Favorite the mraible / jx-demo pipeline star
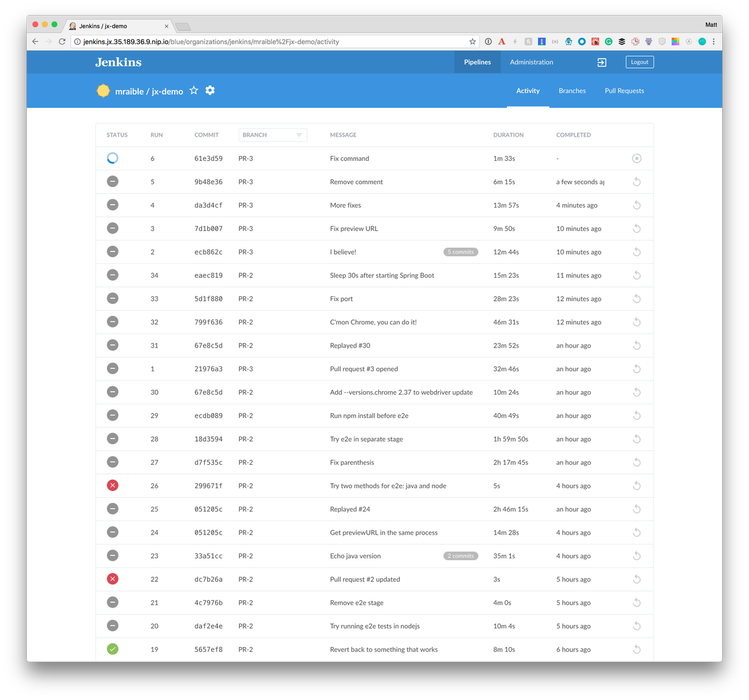The height and width of the screenshot is (700, 749). 194,90
